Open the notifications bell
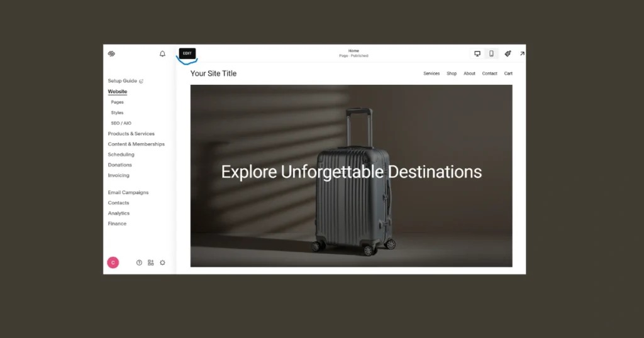The width and height of the screenshot is (644, 338). tap(163, 54)
